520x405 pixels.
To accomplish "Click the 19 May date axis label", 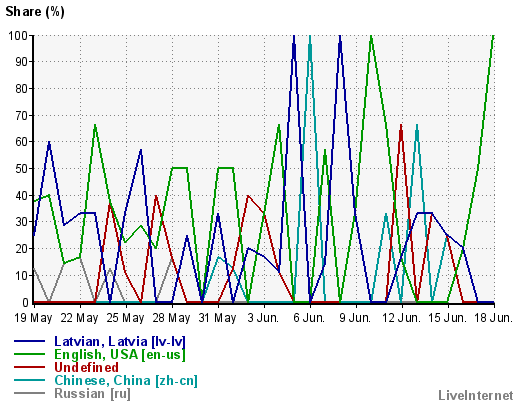I will pyautogui.click(x=33, y=318).
